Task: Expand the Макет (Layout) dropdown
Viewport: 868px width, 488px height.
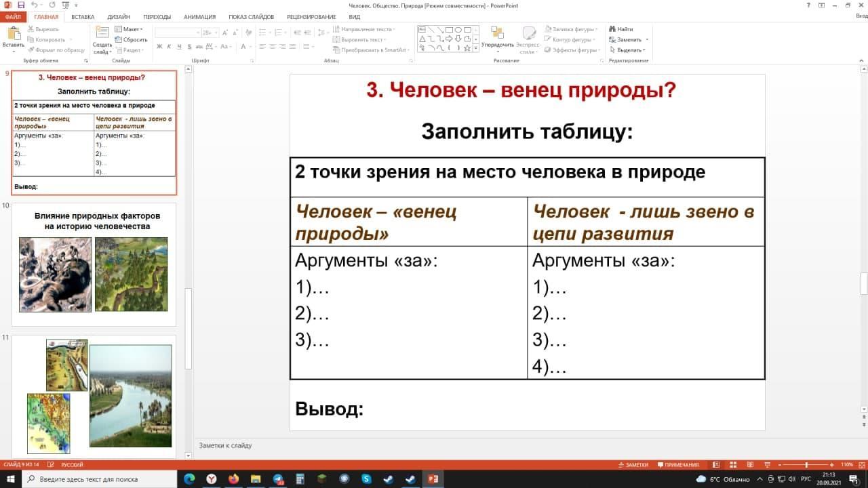Action: (x=130, y=29)
